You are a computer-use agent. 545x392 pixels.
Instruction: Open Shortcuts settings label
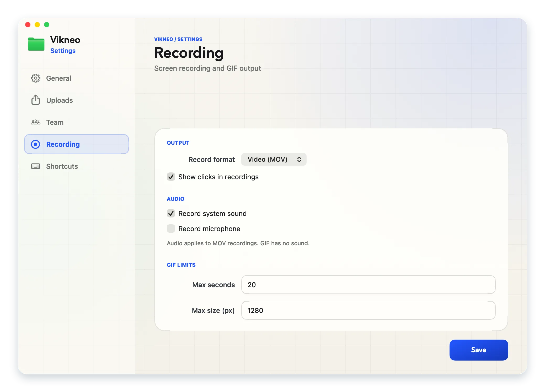point(62,166)
